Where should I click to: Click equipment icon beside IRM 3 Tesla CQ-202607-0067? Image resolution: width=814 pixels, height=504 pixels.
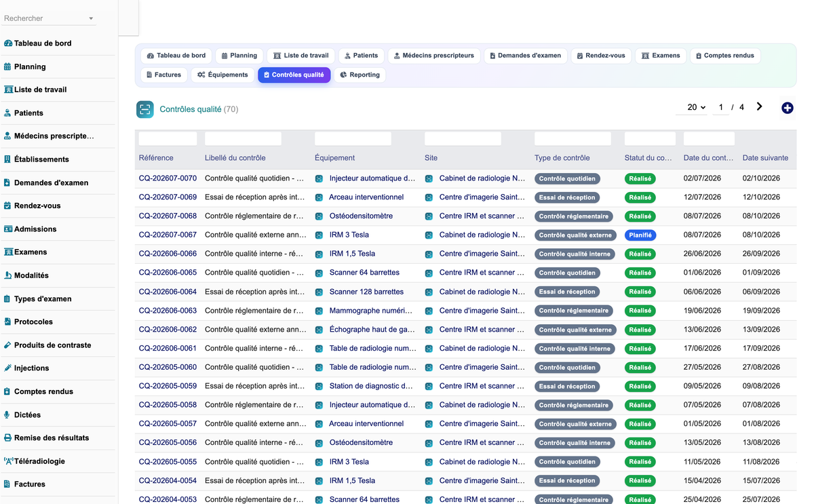319,235
